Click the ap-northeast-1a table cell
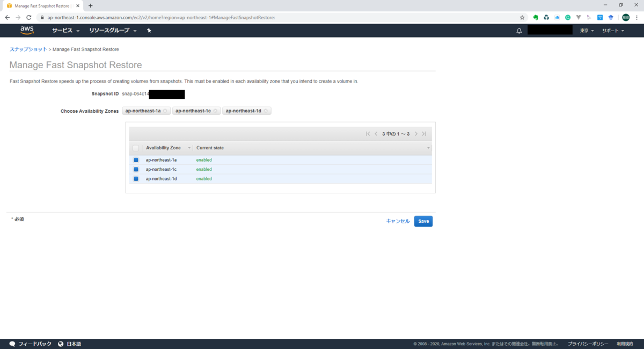Screen dimensions: 644x349 (161, 160)
